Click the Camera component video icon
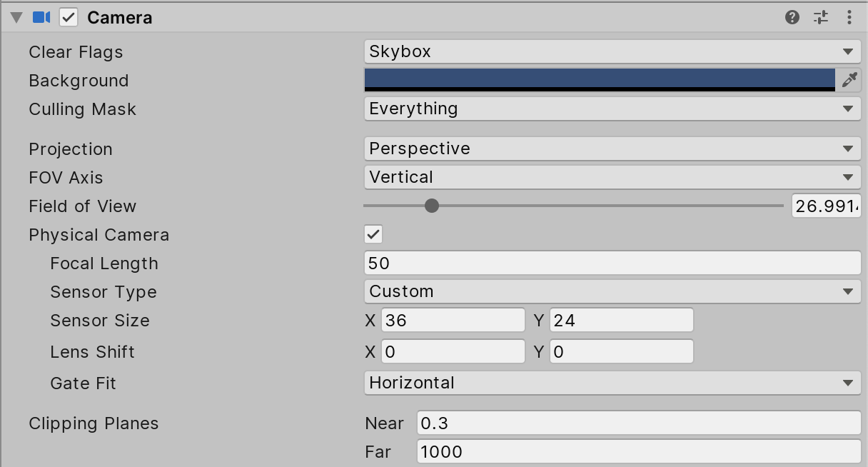Image resolution: width=868 pixels, height=467 pixels. pos(41,18)
